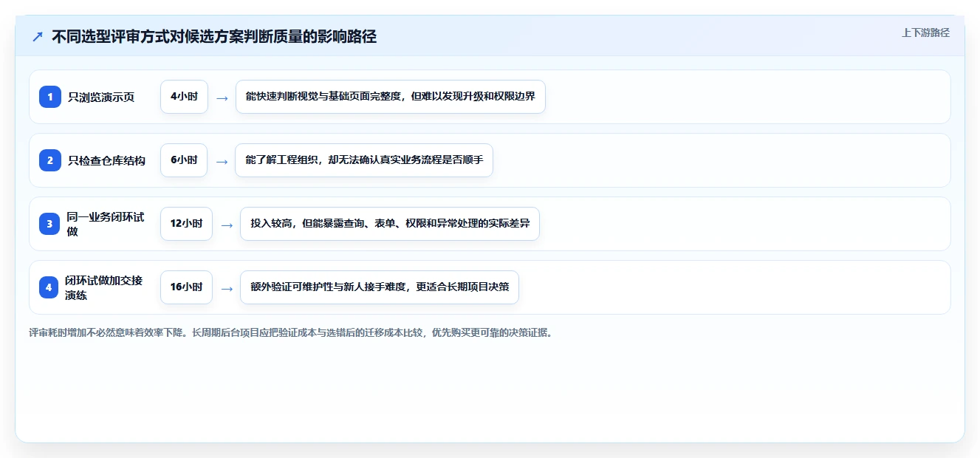Click step number 2 badge
This screenshot has height=458, width=980.
click(x=50, y=160)
